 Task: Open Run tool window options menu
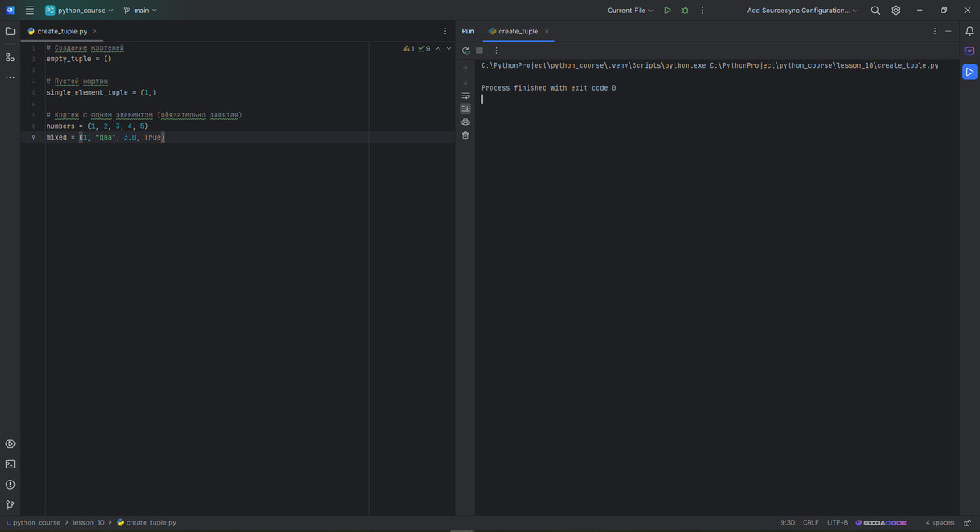pos(935,32)
